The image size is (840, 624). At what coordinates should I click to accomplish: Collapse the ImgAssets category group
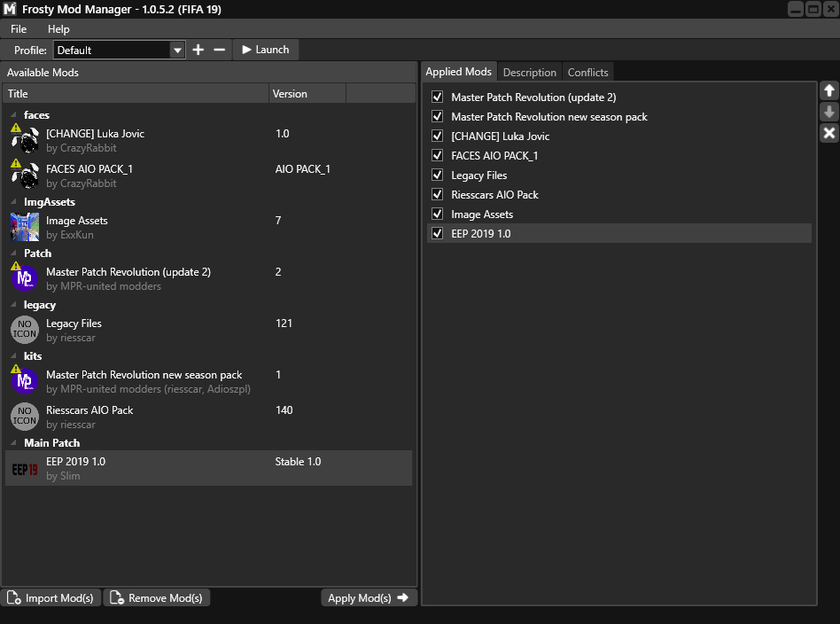pos(13,201)
